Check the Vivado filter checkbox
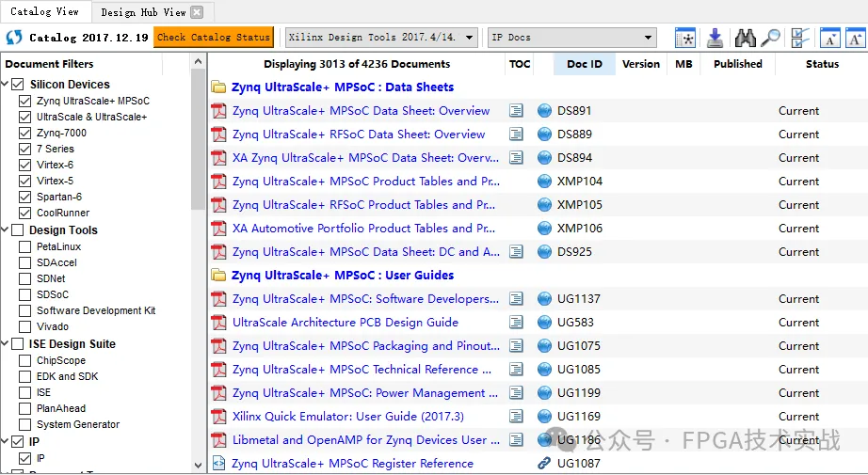 point(24,326)
